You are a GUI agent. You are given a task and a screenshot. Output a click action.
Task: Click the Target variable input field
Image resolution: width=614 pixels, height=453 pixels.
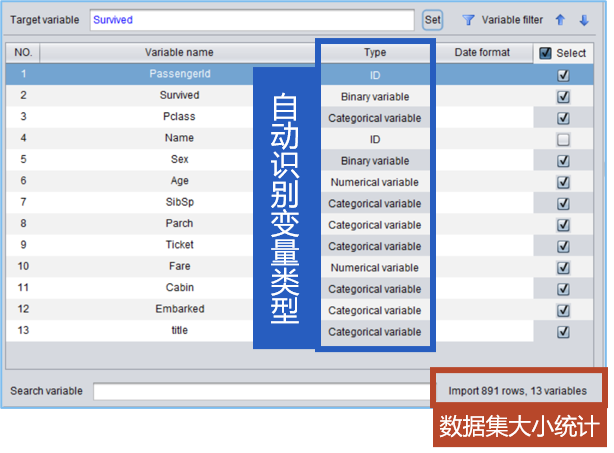click(x=252, y=20)
